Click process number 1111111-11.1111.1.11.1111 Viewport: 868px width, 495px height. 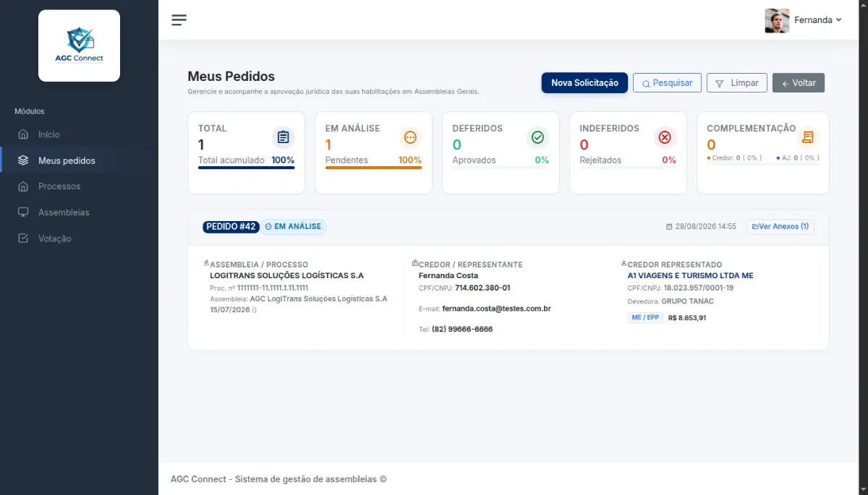273,288
